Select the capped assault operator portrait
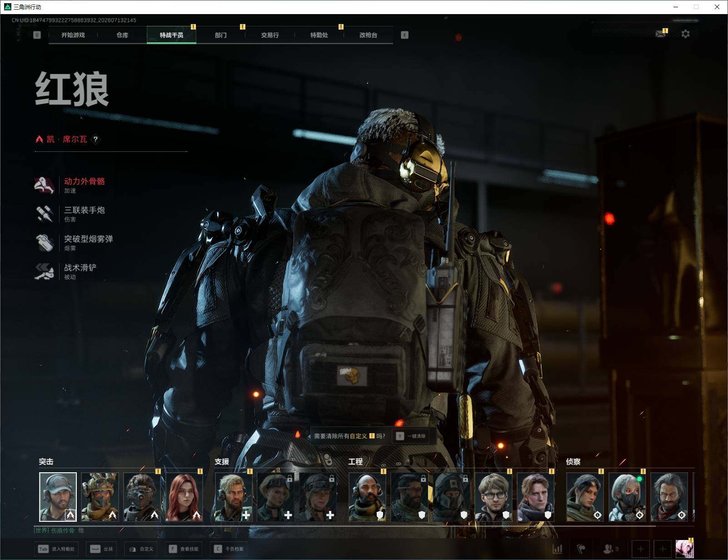728x560 pixels. pos(58,497)
